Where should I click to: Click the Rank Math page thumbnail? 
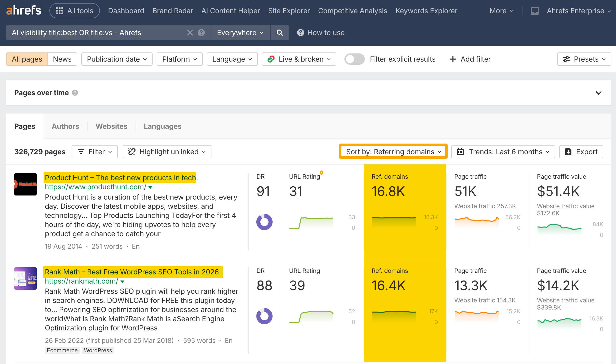click(25, 278)
